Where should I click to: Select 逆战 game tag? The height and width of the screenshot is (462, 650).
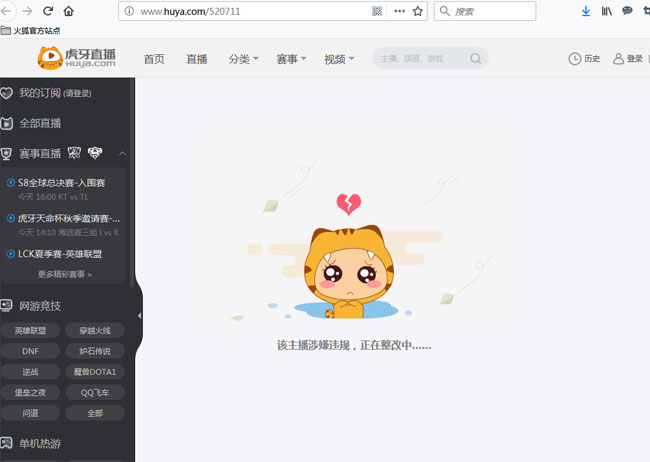[x=30, y=372]
